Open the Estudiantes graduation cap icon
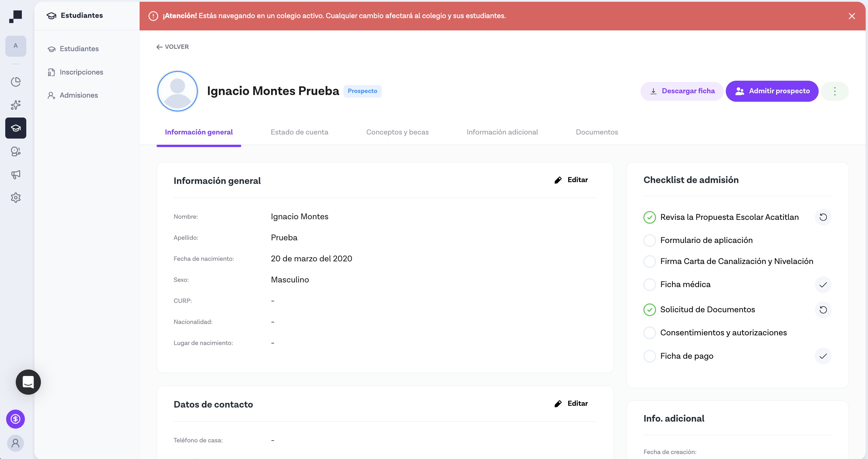The image size is (868, 459). [15, 128]
